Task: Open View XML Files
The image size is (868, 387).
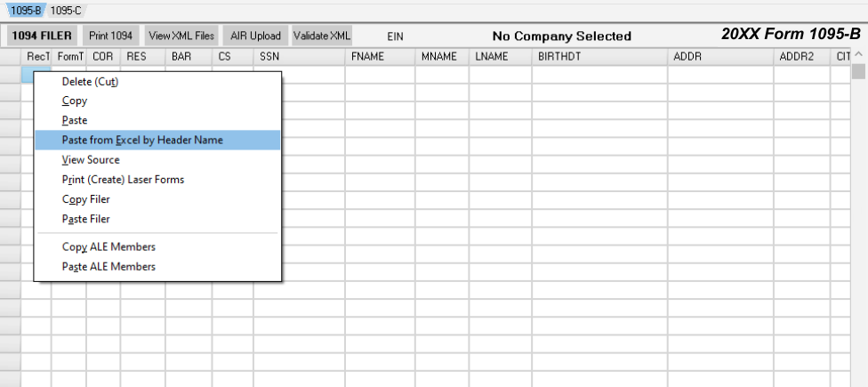Action: pyautogui.click(x=181, y=36)
